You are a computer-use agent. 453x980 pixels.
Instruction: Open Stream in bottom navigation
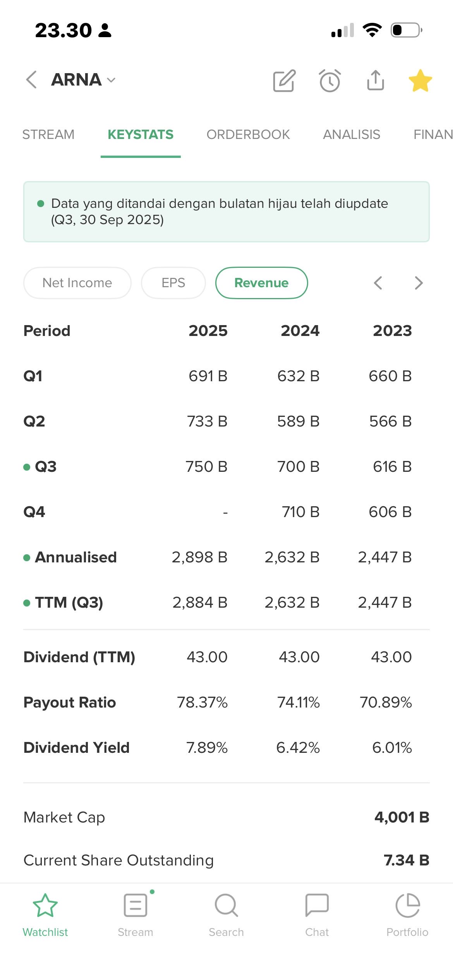pos(136,915)
